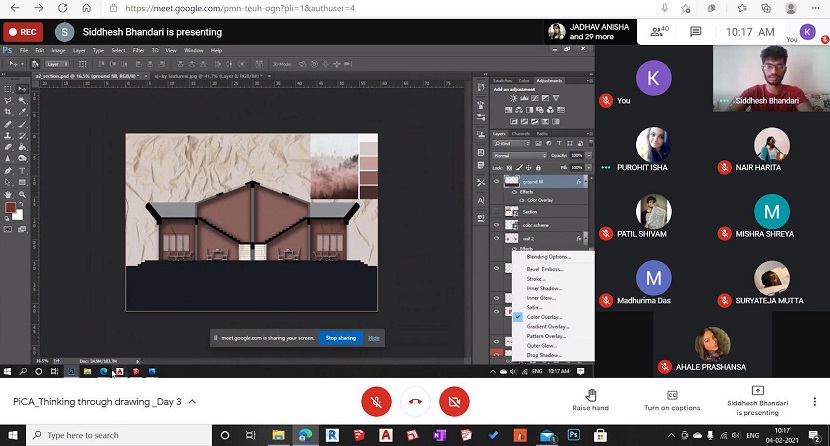Choose Gradient Overlay from the effects menu
830x446 pixels.
click(548, 326)
